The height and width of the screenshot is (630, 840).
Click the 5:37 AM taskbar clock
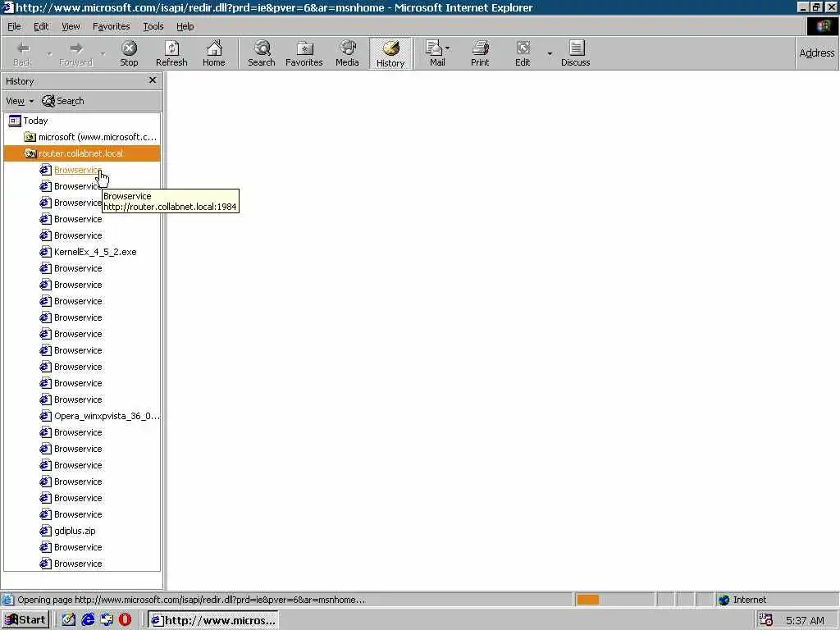[x=805, y=620]
